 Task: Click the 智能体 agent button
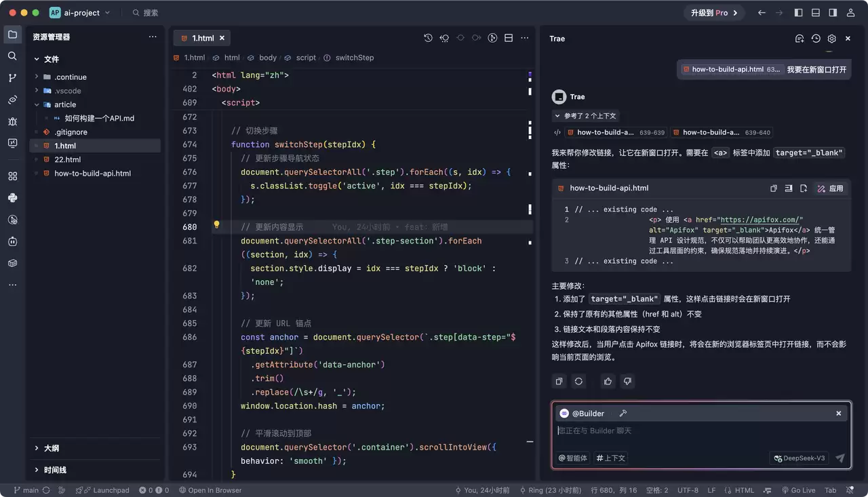pos(573,458)
